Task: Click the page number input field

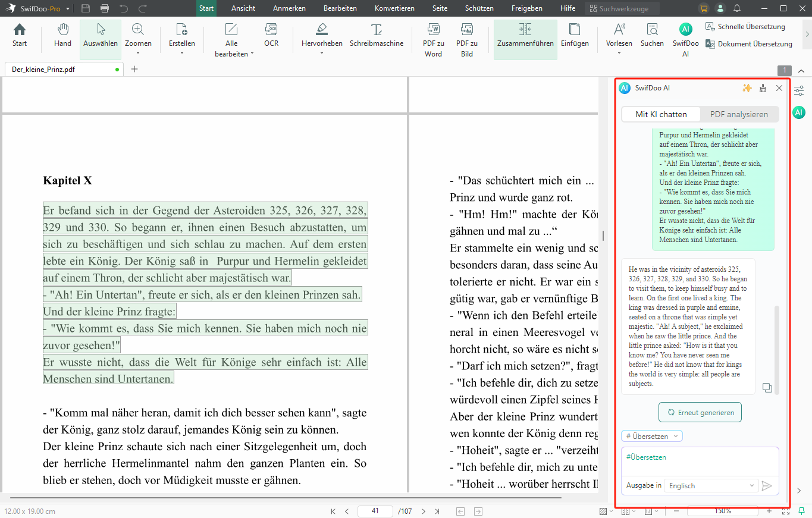Action: tap(375, 511)
